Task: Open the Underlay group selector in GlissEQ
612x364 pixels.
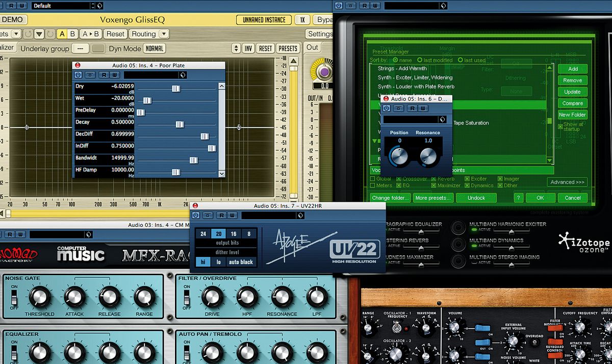Action: pyautogui.click(x=80, y=48)
